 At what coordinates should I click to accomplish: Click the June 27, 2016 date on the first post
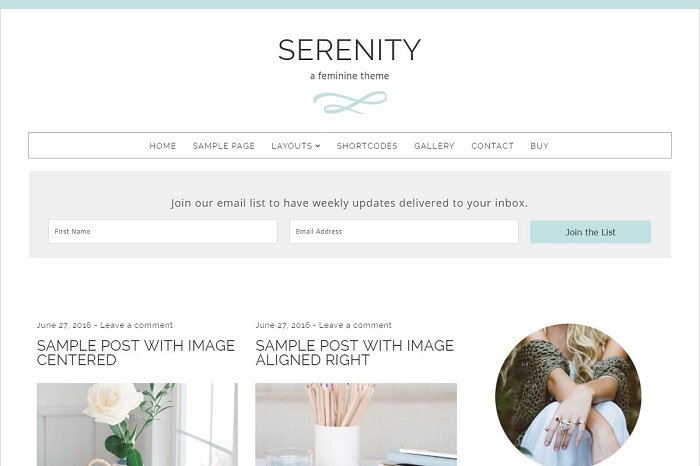[x=64, y=325]
